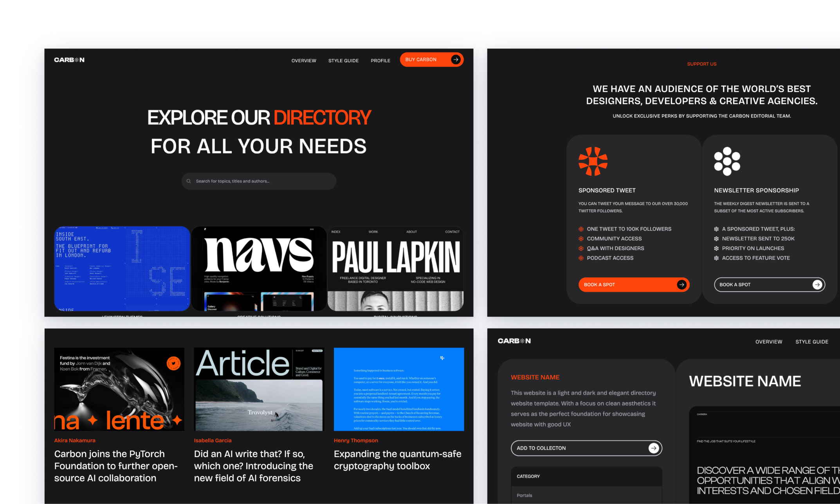This screenshot has height=504, width=840.
Task: Click the Article brand thumbnail card
Action: point(259,388)
